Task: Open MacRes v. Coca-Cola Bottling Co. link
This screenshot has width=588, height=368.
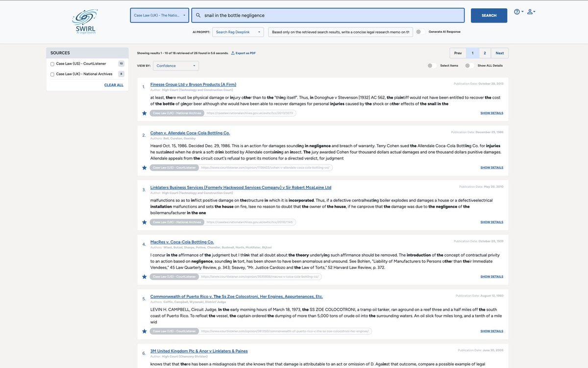Action: point(182,242)
